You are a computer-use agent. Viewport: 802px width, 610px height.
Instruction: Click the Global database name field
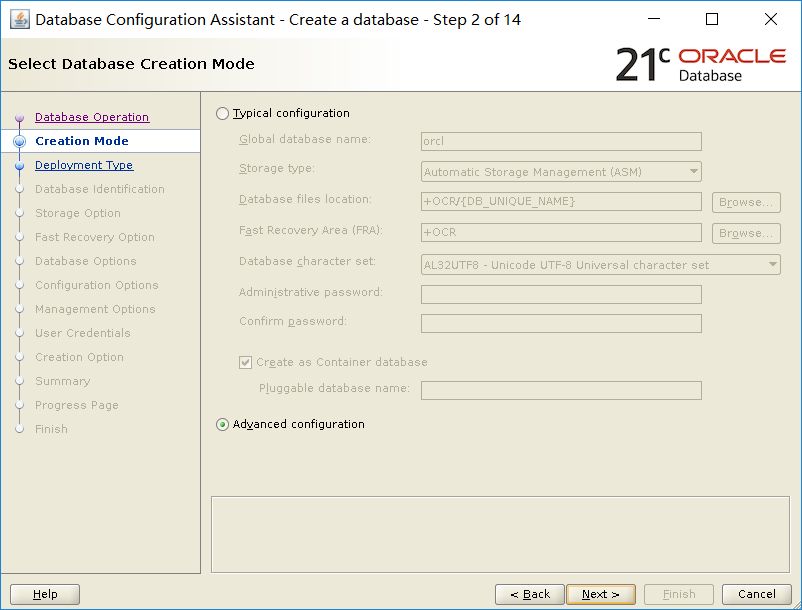coord(561,142)
